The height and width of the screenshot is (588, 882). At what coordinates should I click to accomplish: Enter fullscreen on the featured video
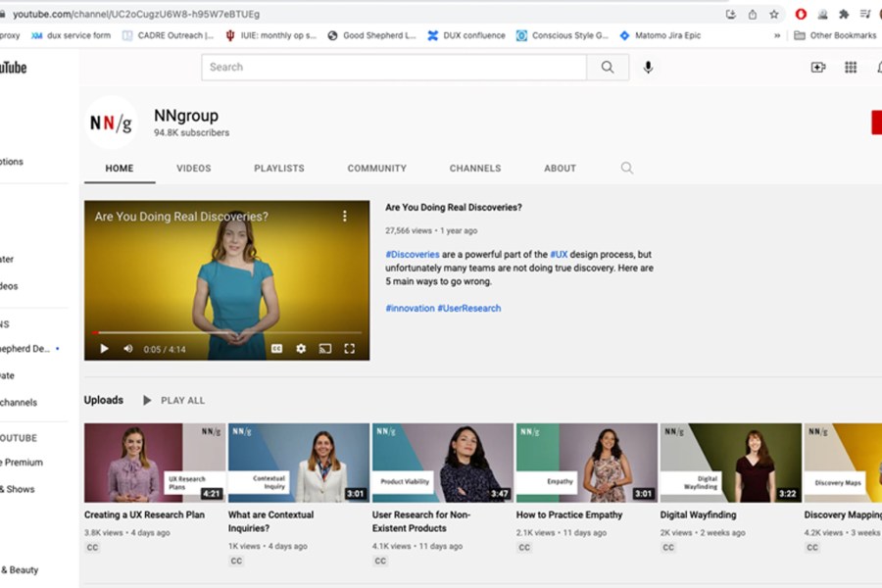coord(349,348)
